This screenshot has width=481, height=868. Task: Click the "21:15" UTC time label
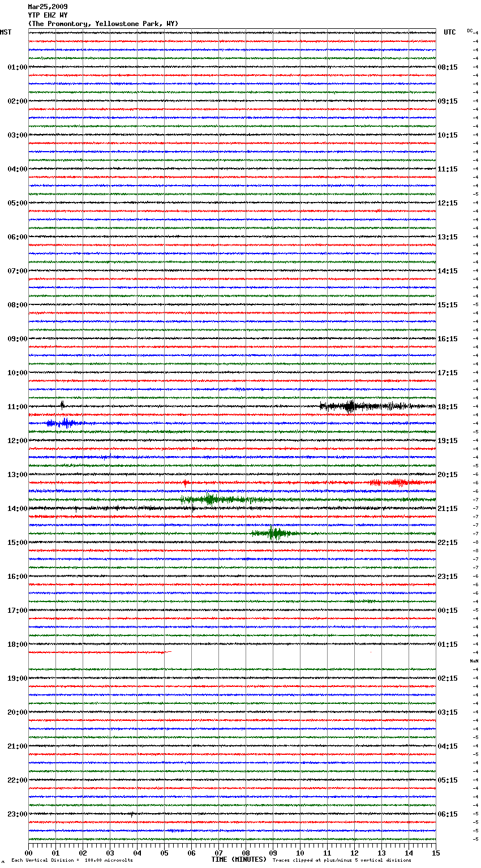coord(448,509)
